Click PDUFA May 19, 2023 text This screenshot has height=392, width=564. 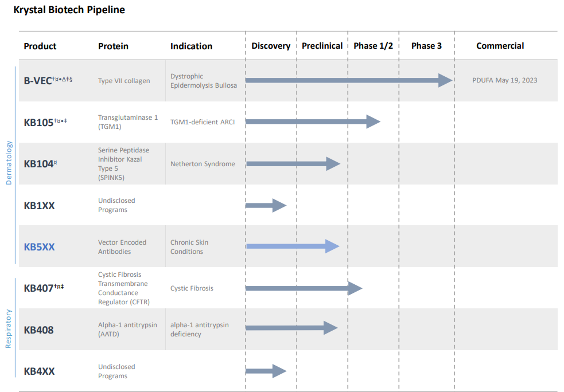coord(505,80)
